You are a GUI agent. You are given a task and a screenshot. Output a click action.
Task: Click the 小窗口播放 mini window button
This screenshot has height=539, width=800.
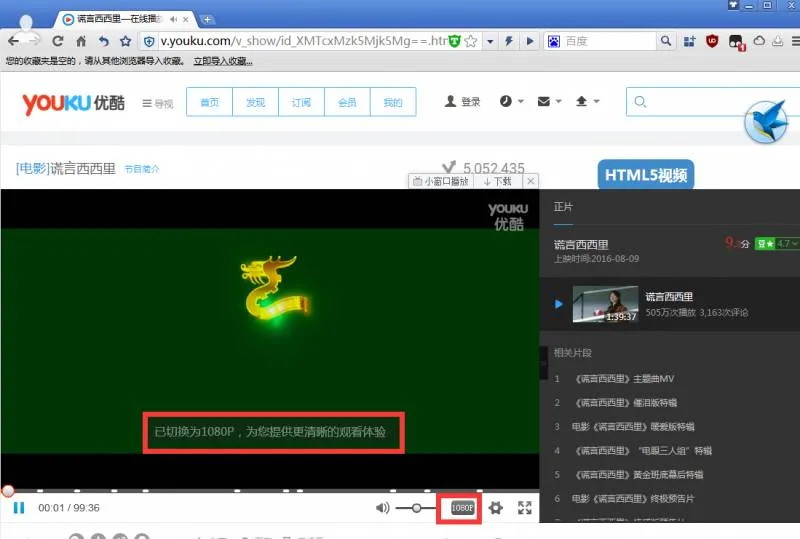441,181
